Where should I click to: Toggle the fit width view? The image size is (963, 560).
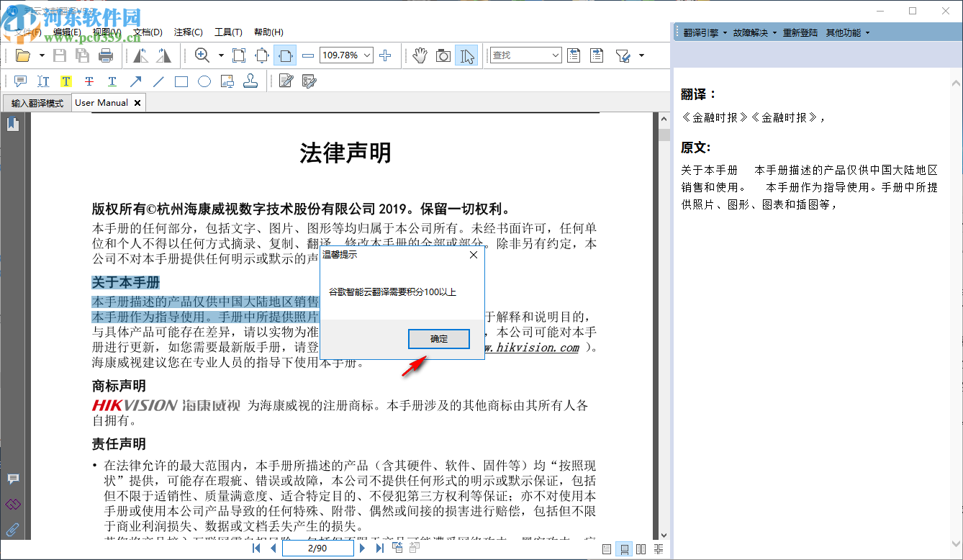[x=285, y=55]
